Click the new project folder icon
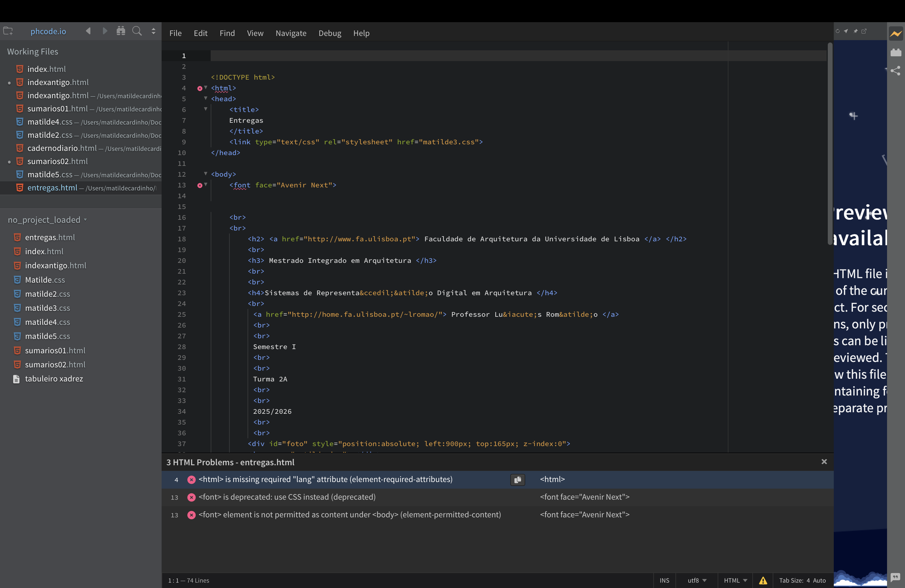Viewport: 905px width, 588px height. tap(8, 31)
